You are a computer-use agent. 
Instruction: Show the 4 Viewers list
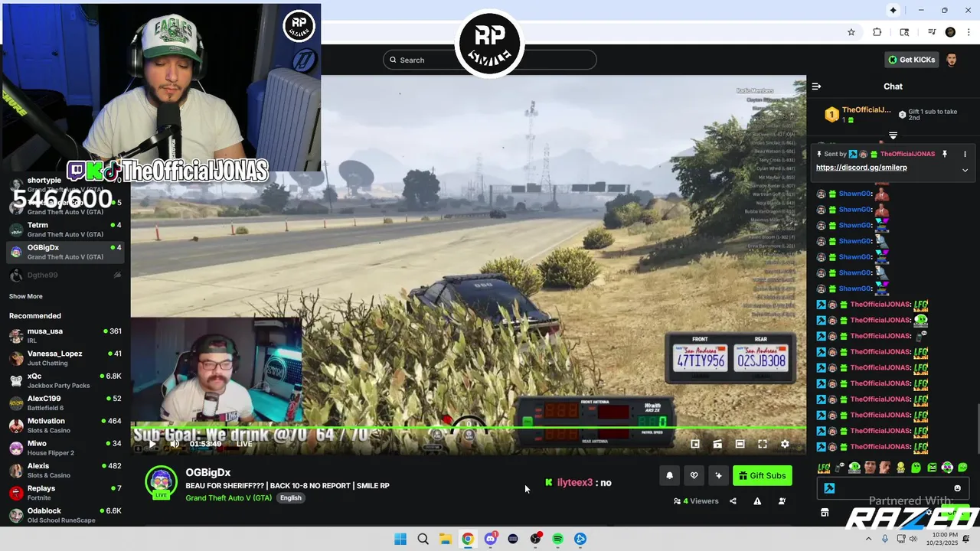click(x=696, y=501)
